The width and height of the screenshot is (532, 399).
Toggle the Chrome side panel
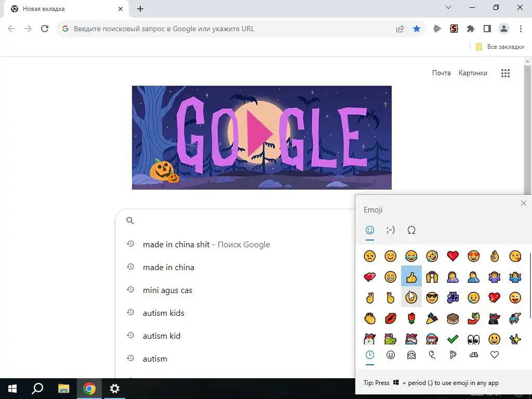(487, 29)
